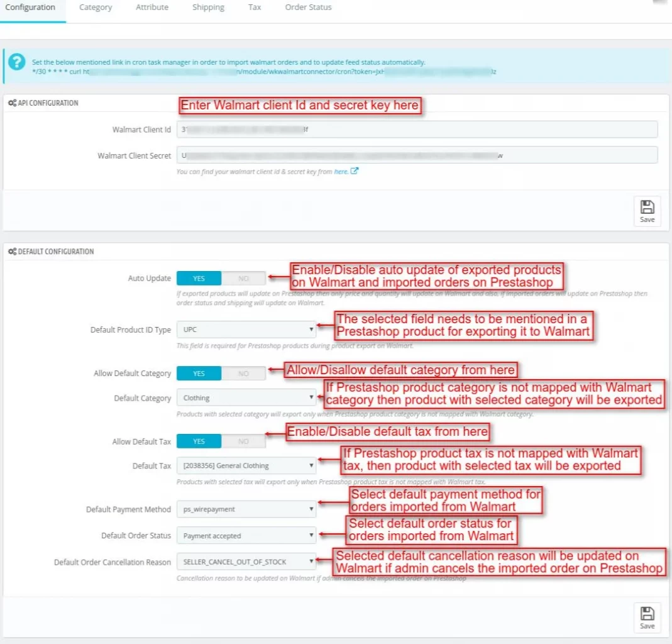This screenshot has width=672, height=644.
Task: Open the Default Category dropdown
Action: (x=246, y=398)
